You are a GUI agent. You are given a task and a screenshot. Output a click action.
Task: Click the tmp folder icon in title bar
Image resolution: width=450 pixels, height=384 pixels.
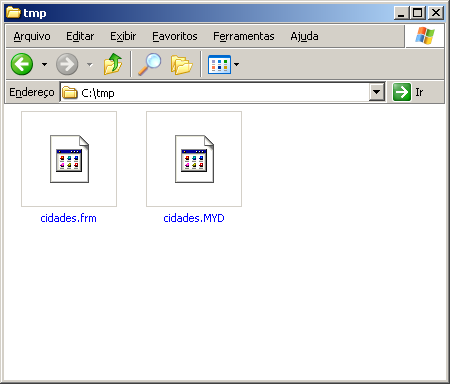point(13,12)
